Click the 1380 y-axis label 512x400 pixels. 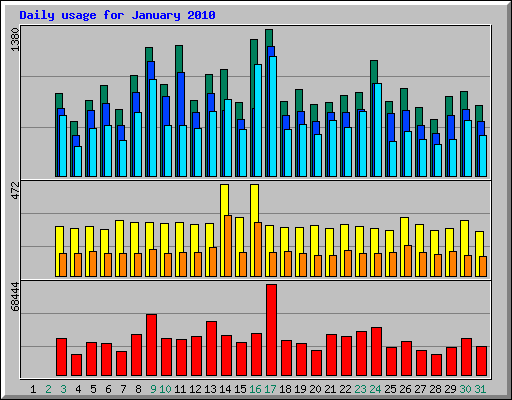(x=15, y=40)
